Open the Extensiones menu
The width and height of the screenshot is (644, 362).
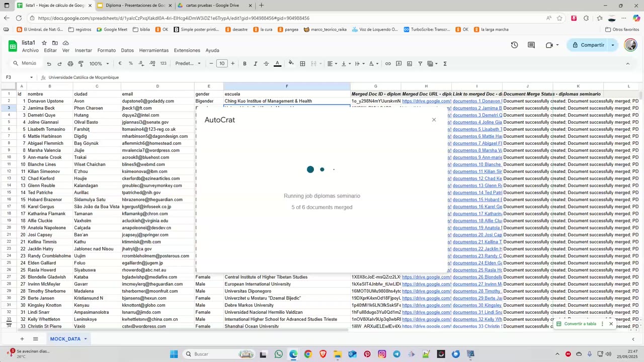(187, 50)
